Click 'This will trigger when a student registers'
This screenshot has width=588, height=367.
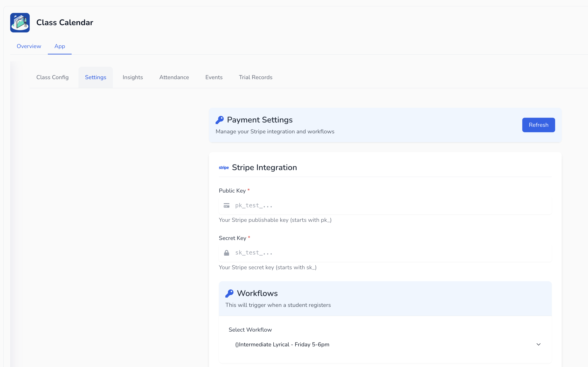(x=278, y=305)
